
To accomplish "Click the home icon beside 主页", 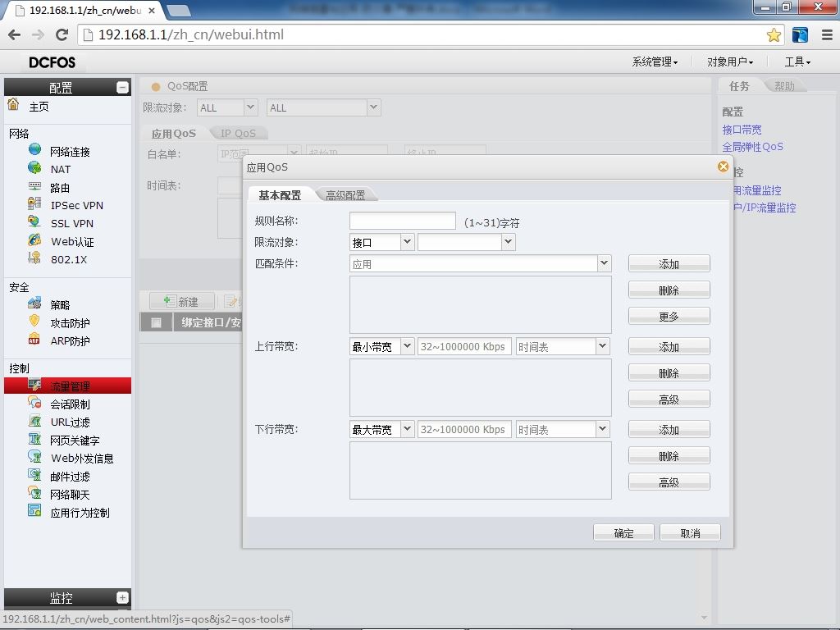I will 13,104.
